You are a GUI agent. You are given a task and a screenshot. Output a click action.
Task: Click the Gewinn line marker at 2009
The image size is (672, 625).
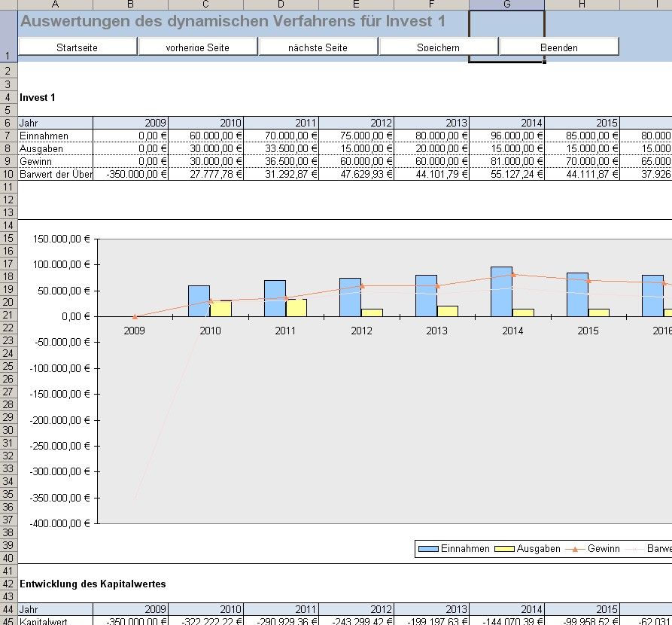pos(135,316)
